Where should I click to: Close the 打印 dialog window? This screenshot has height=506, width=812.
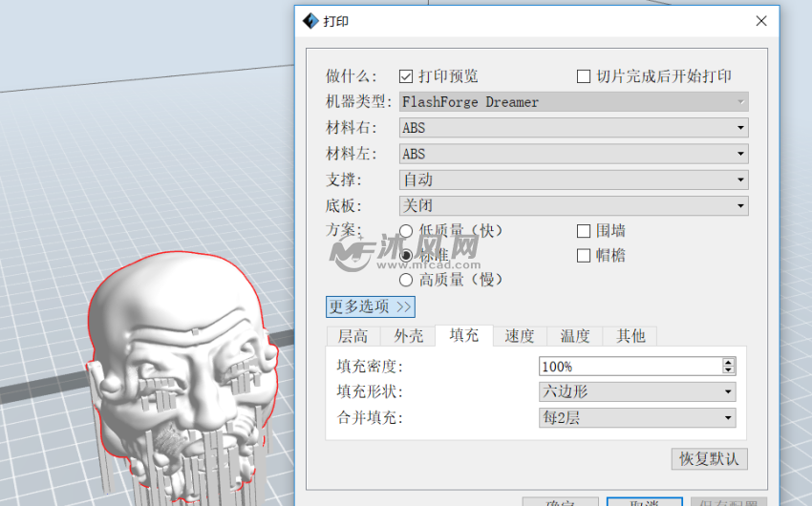(760, 21)
